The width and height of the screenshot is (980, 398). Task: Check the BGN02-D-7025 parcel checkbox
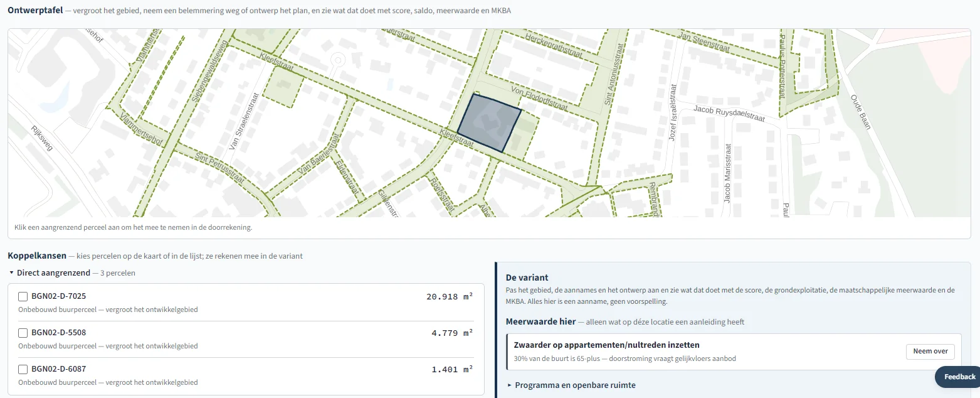coord(23,296)
